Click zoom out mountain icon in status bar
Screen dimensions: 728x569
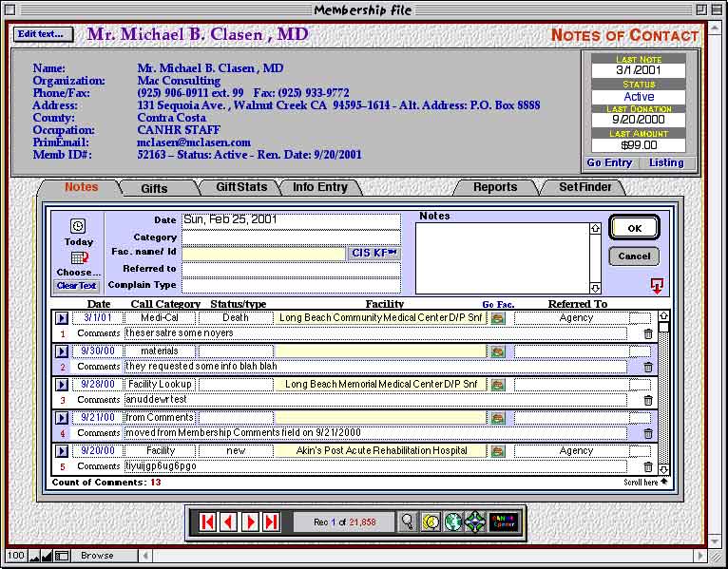34,556
